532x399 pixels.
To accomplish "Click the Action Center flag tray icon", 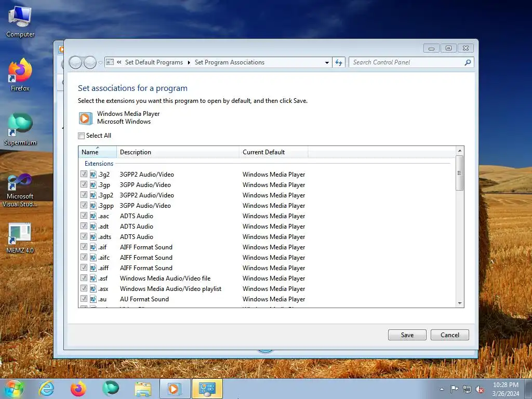I will tap(454, 389).
